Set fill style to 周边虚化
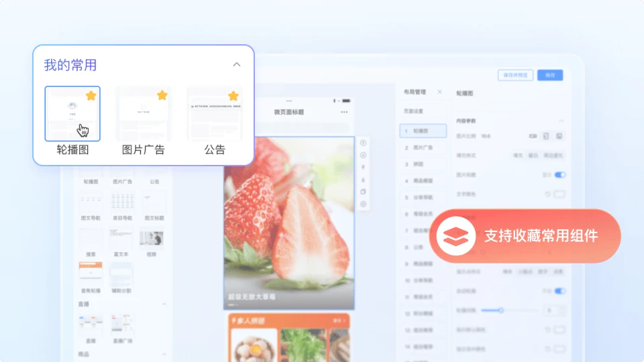This screenshot has width=644, height=362. click(x=553, y=156)
